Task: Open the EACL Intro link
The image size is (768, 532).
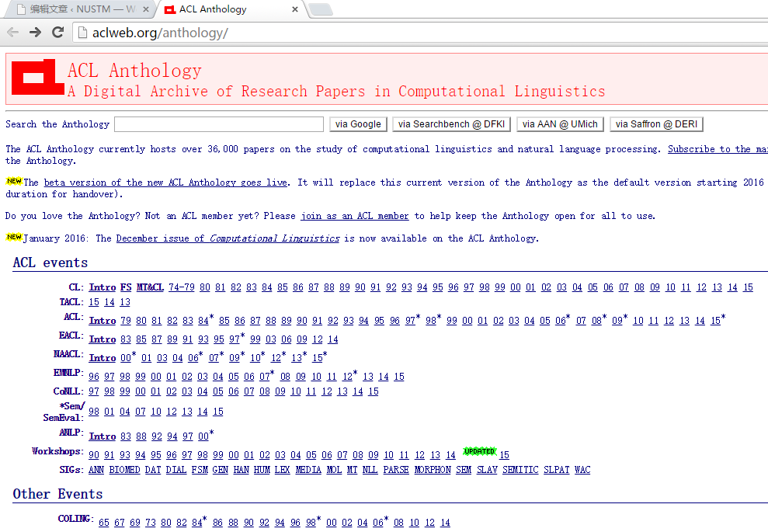Action: [103, 339]
